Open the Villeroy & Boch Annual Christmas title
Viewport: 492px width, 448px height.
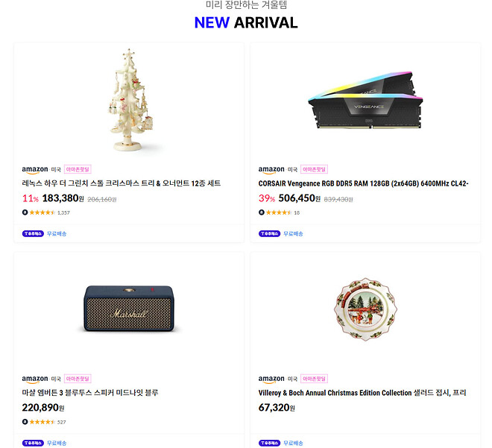pyautogui.click(x=362, y=393)
